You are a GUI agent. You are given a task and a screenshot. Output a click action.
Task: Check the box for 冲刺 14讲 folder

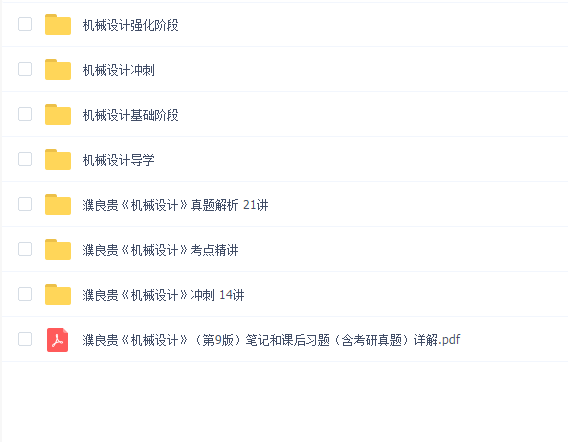click(25, 294)
